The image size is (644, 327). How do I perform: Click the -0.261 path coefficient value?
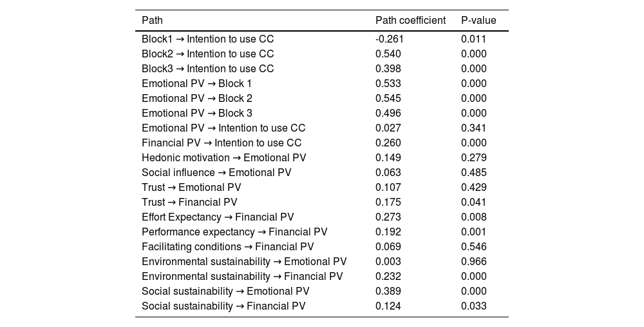[390, 39]
